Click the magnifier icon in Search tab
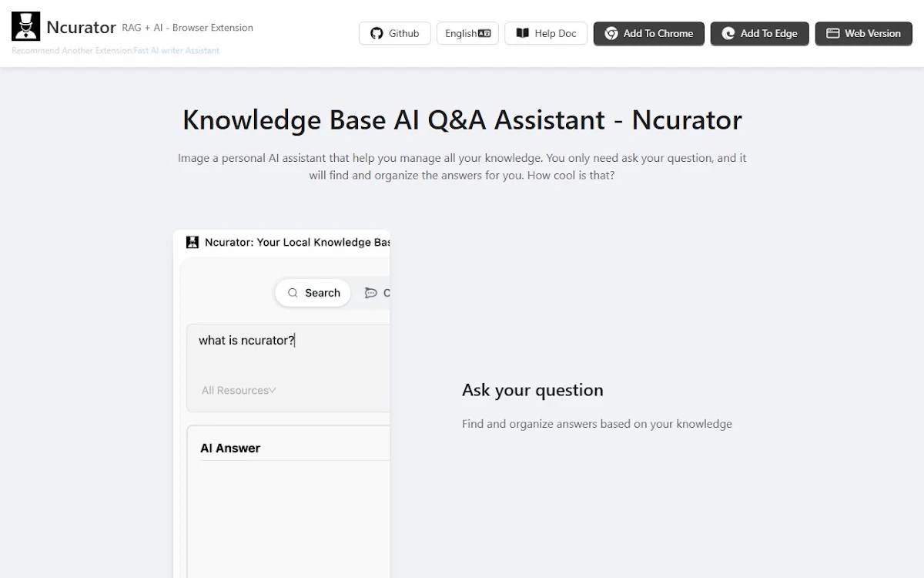 [x=293, y=293]
